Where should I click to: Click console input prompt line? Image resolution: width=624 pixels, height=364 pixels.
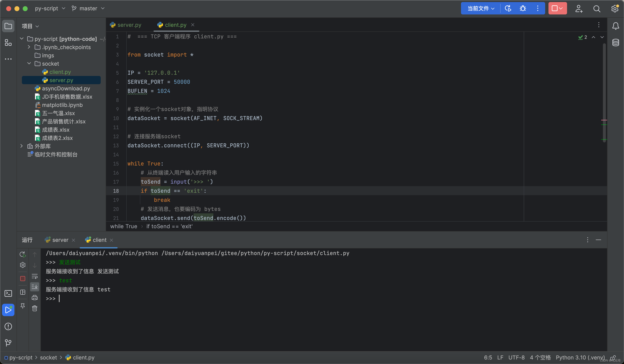(324, 298)
